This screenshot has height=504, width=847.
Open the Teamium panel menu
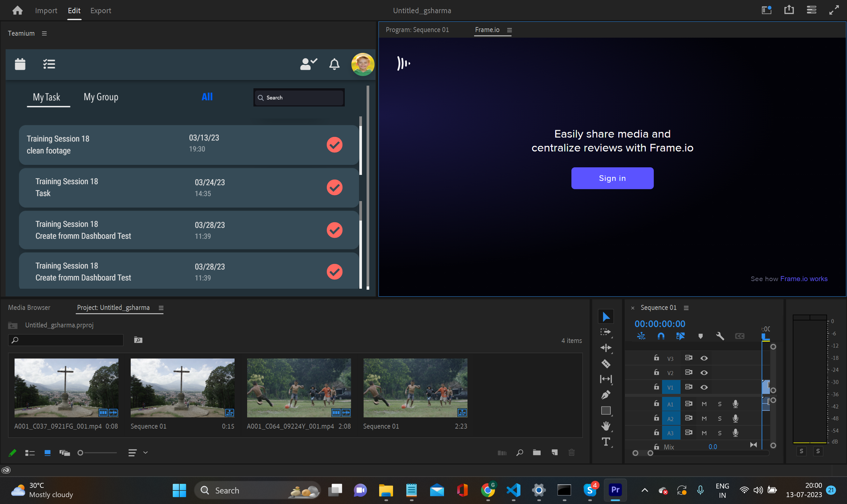click(44, 33)
